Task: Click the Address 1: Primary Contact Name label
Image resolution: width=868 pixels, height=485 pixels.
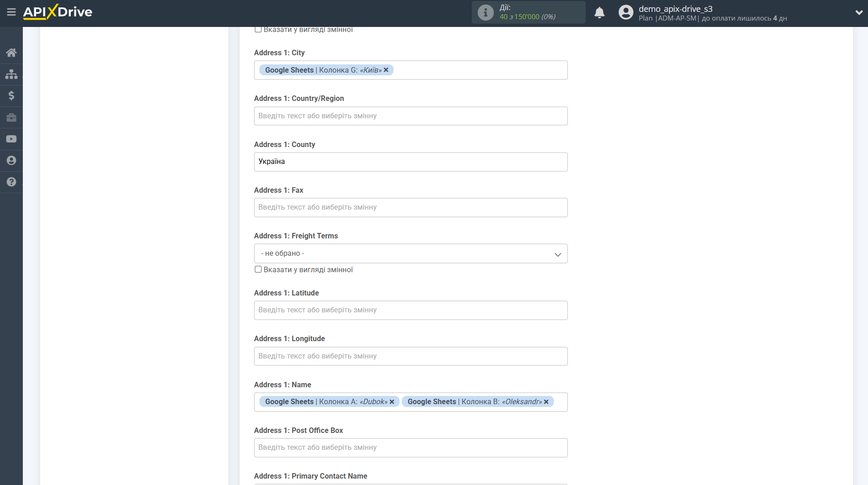Action: 310,476
